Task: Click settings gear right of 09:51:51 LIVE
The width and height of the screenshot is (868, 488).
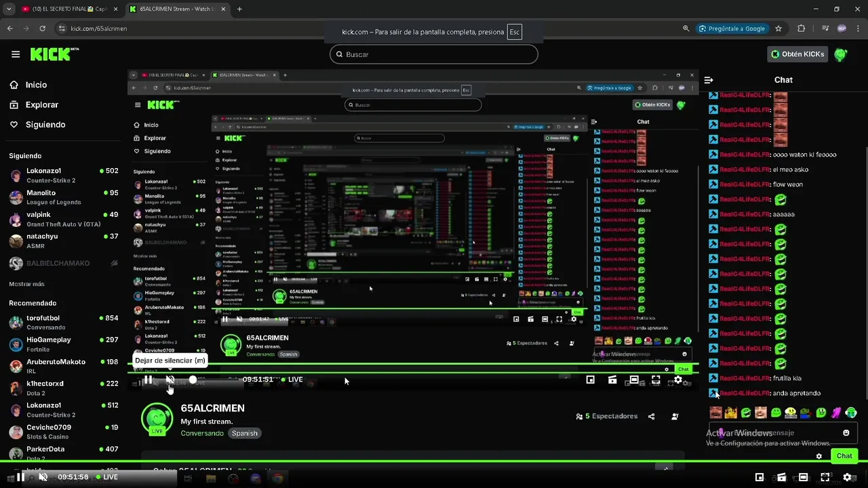Action: [677, 380]
